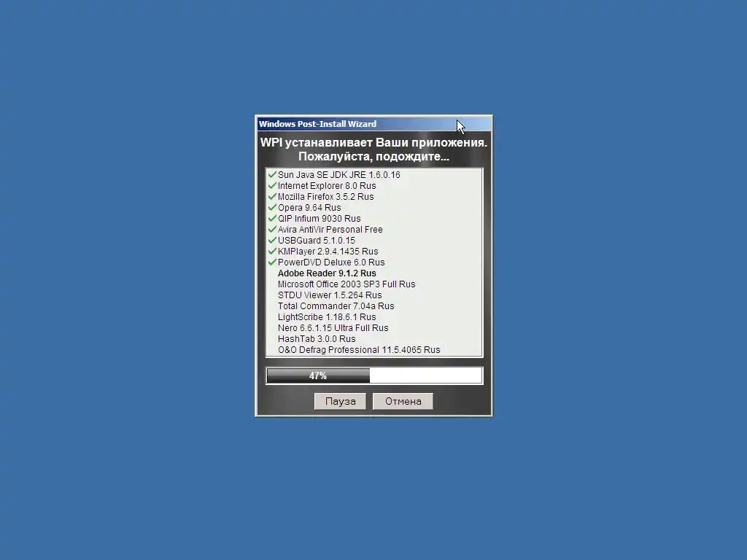Click the Пауза button
Screen dimensions: 747x560
[x=340, y=402]
